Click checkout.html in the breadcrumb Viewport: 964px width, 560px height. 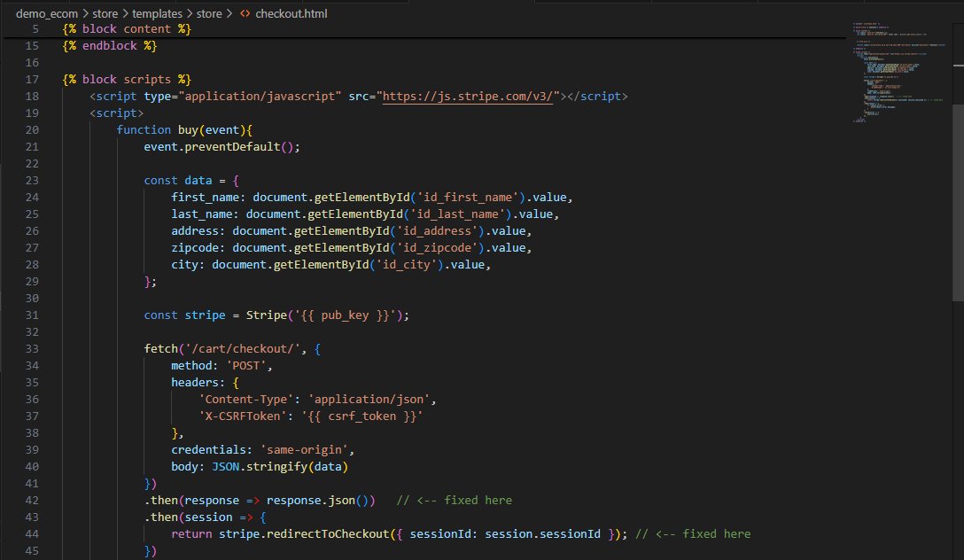291,13
